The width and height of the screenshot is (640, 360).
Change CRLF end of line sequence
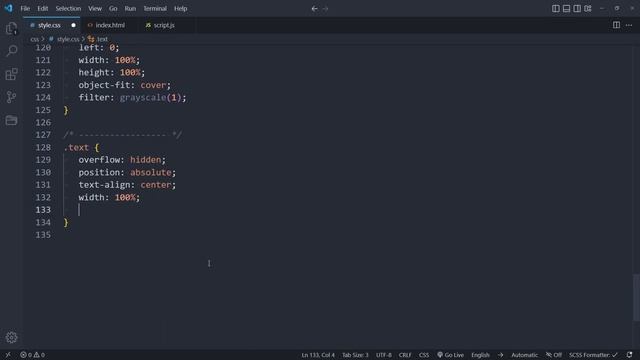(x=405, y=355)
